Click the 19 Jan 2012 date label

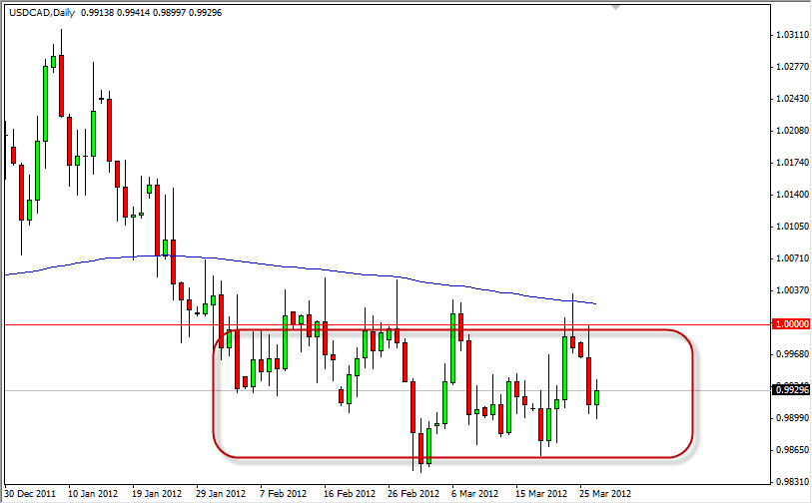tap(158, 494)
